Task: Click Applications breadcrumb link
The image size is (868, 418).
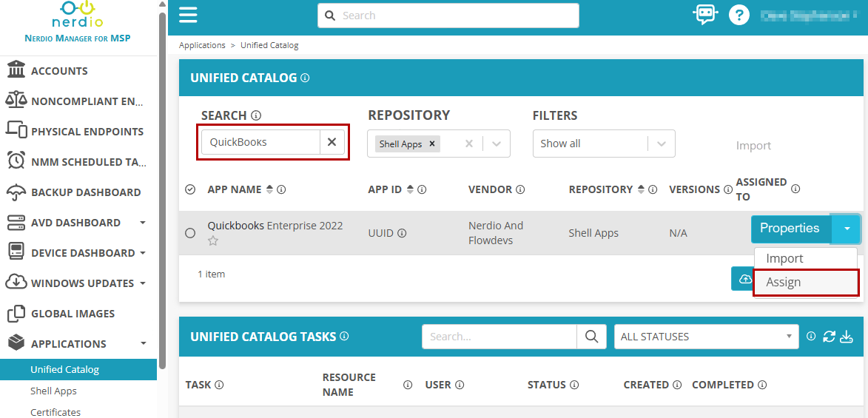Action: (202, 45)
